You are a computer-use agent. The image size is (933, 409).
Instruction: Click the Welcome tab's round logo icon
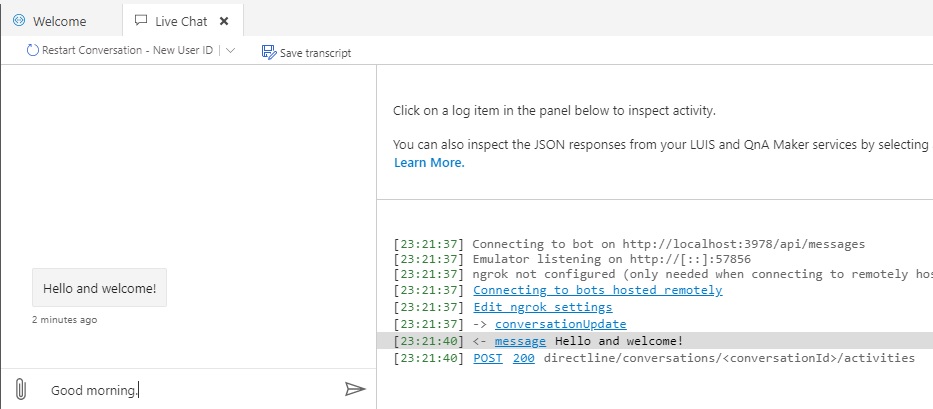(18, 21)
